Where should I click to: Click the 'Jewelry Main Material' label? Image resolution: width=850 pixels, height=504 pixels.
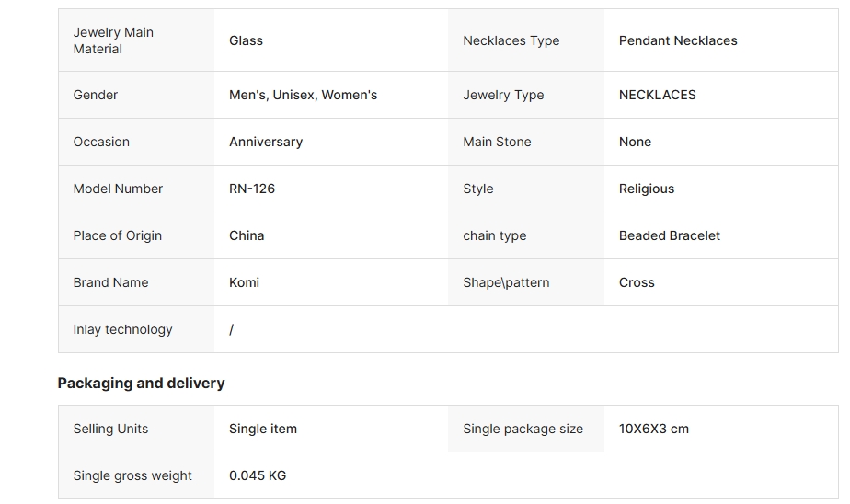(x=113, y=40)
